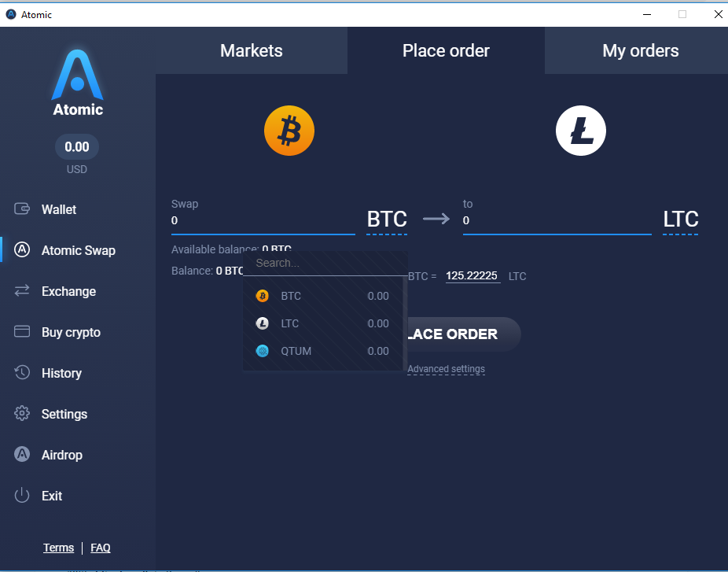
Task: Click the Exit label in the sidebar
Action: [52, 496]
